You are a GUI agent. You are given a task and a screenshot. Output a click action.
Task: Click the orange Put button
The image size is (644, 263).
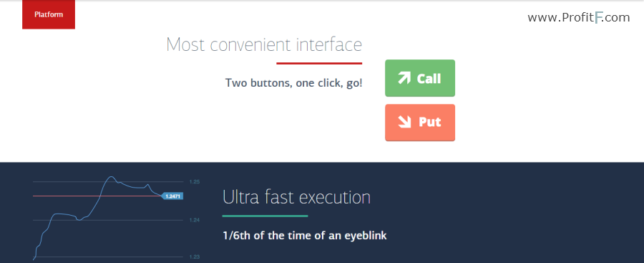(x=420, y=123)
